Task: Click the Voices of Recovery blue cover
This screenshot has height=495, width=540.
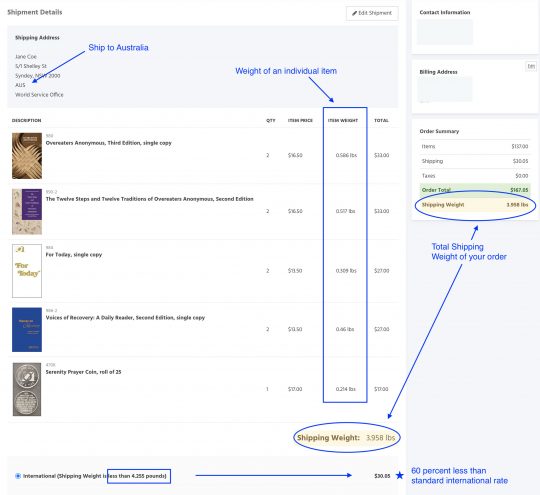Action: coord(27,330)
